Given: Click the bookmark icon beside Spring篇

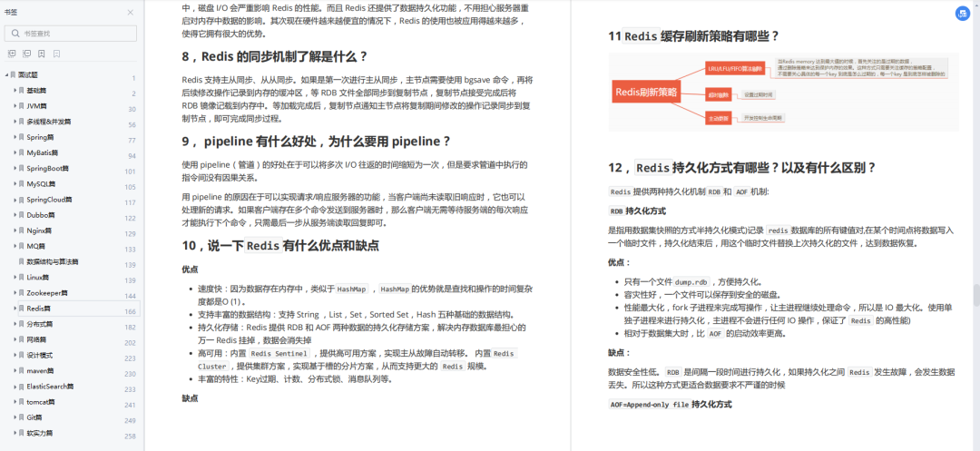Looking at the screenshot, I should [x=22, y=137].
